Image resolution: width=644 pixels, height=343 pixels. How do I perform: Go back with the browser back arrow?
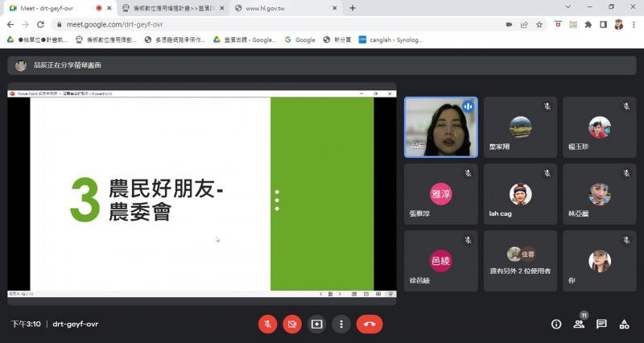point(10,25)
